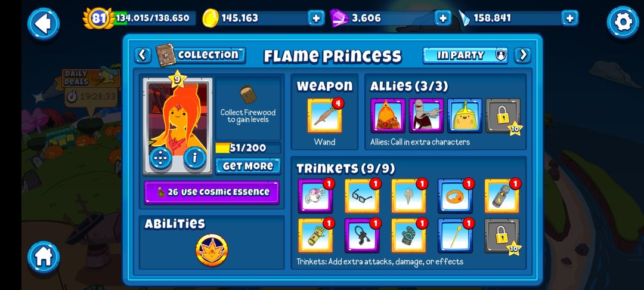
Task: Select the orange ring trinket
Action: [455, 196]
